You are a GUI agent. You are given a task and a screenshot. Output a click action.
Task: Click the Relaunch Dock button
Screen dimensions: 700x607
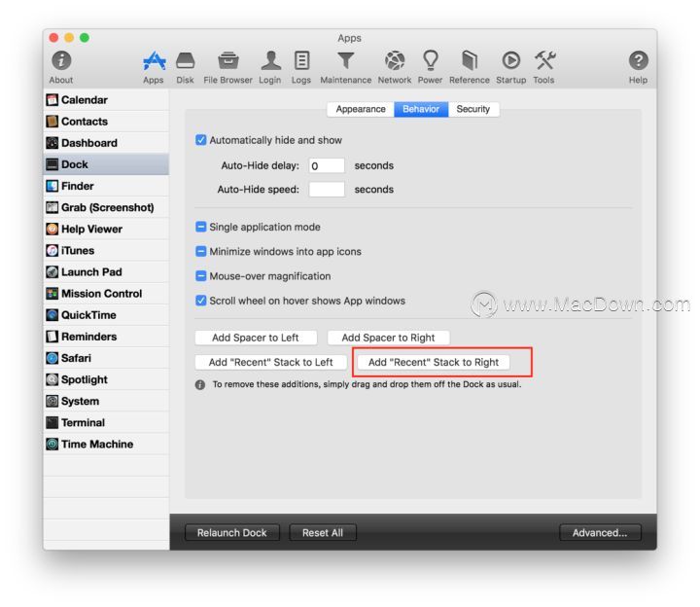click(232, 532)
